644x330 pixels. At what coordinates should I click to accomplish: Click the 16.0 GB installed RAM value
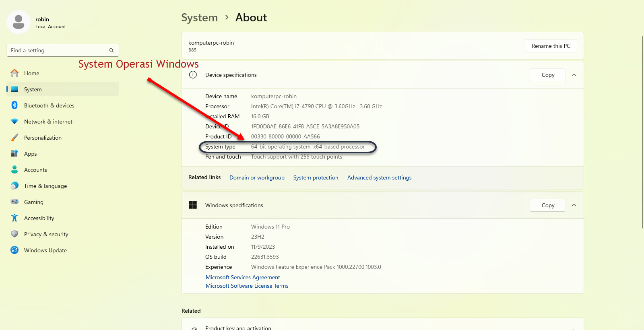260,116
